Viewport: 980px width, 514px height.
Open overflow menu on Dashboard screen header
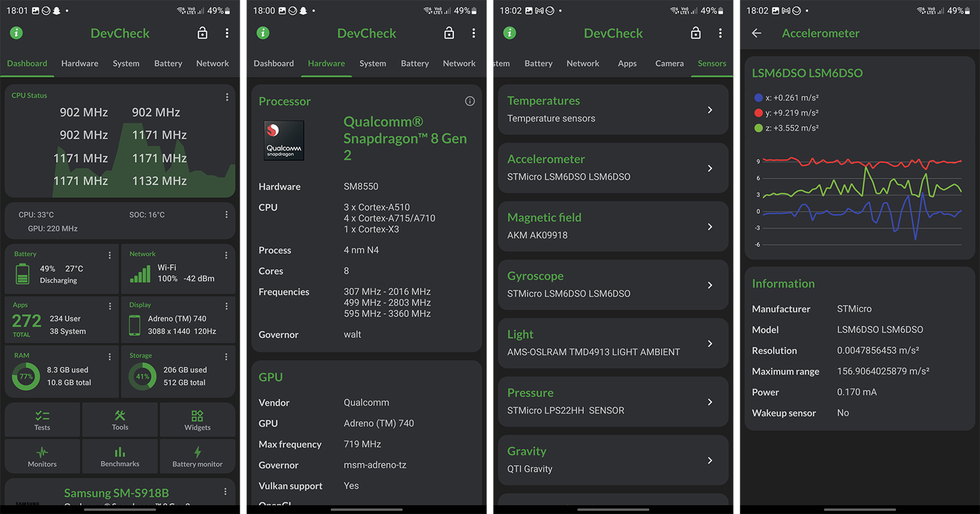227,33
